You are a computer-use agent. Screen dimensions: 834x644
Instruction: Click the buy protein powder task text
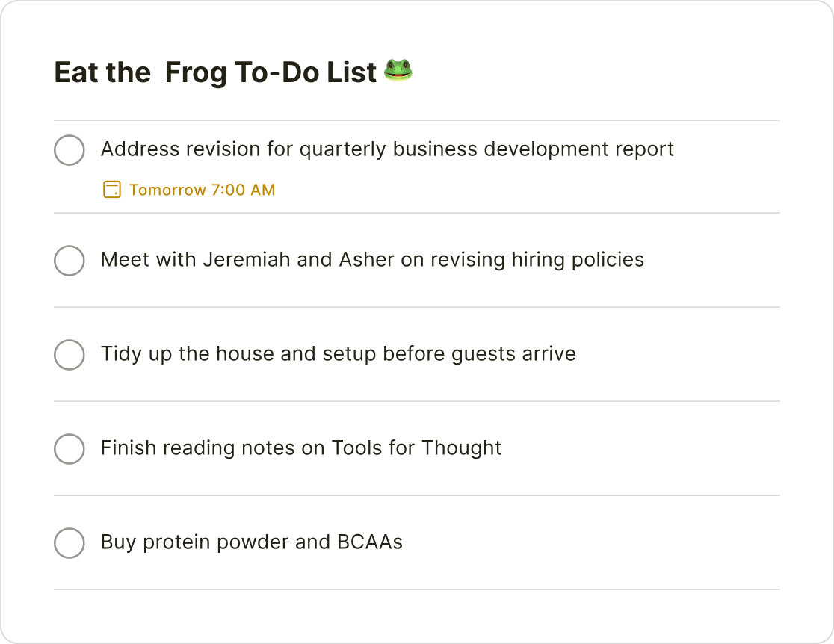tap(251, 542)
